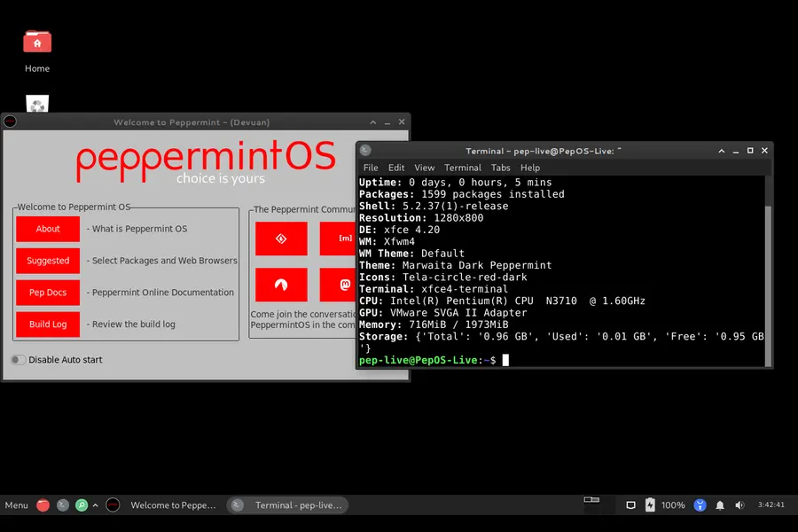Expand the panel launcher arrow menu

[95, 505]
